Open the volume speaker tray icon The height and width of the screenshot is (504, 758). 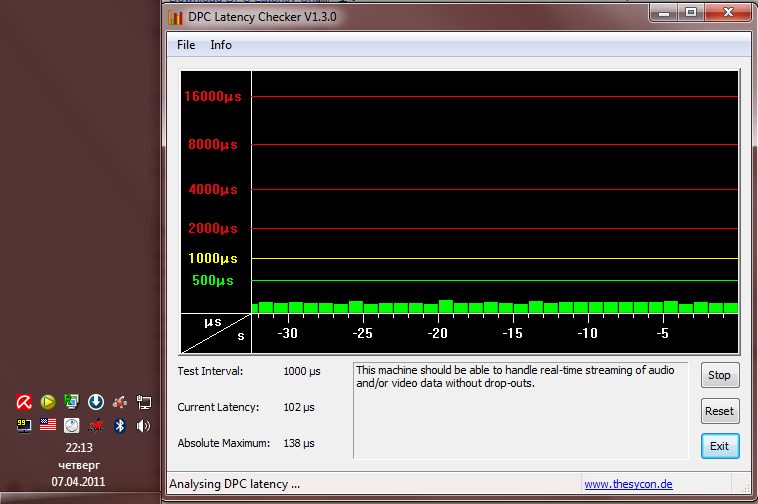coord(143,425)
